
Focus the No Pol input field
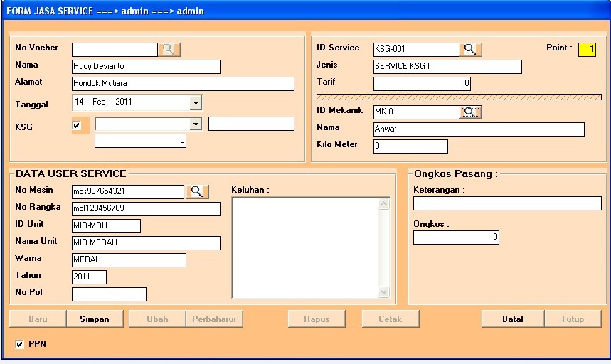[109, 294]
